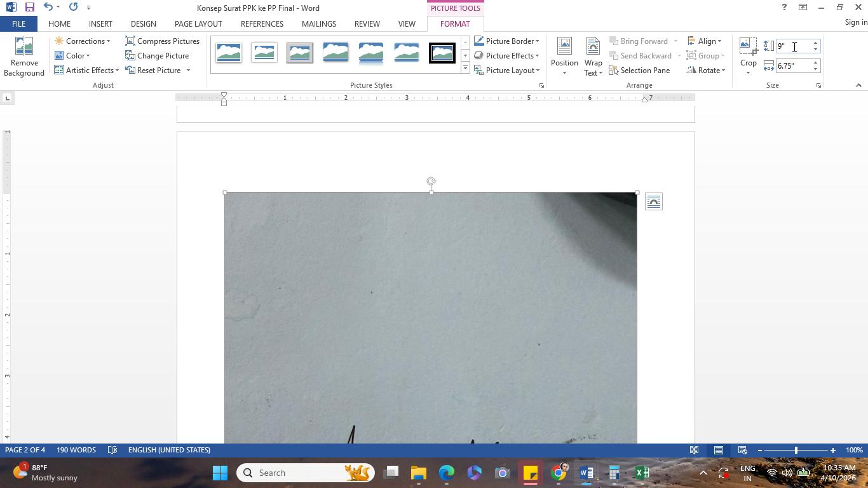
Task: Increase the shape height with the up arrow
Action: tap(816, 43)
